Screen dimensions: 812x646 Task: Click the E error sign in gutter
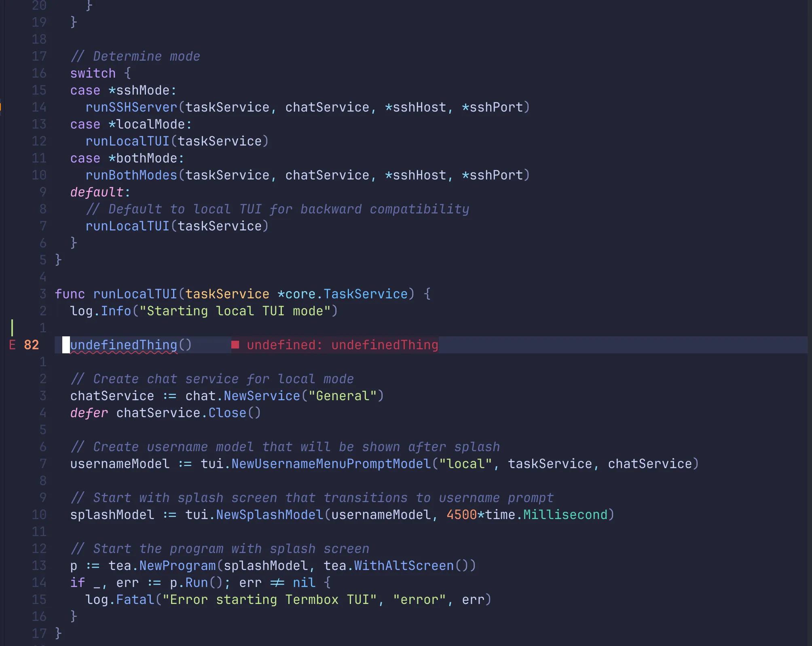click(12, 345)
